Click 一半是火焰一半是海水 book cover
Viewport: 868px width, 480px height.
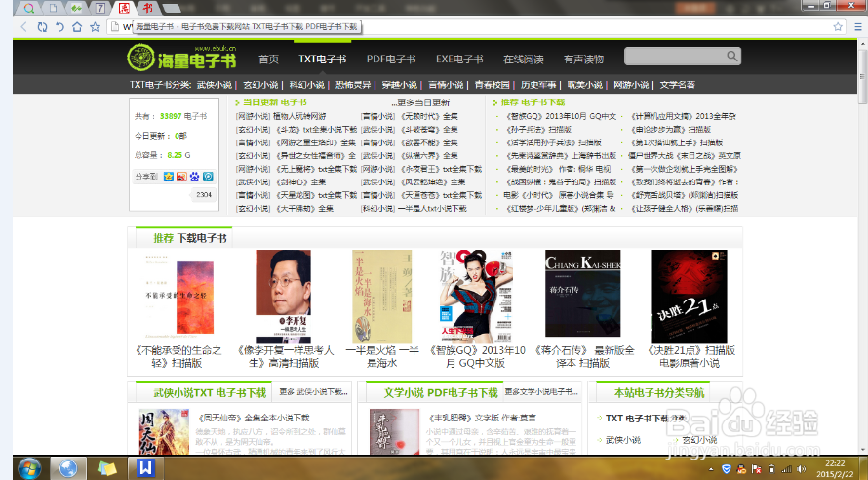(382, 297)
